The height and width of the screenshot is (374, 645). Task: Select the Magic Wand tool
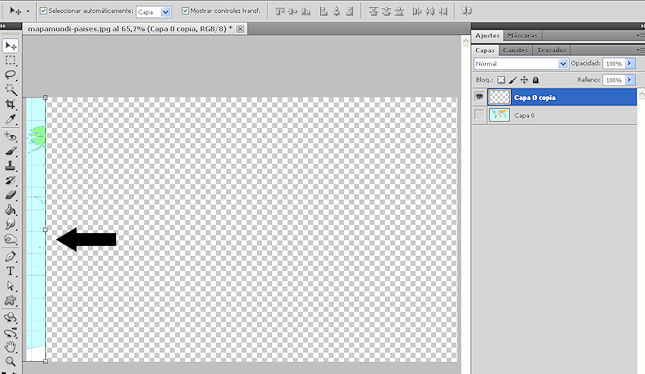(x=10, y=90)
